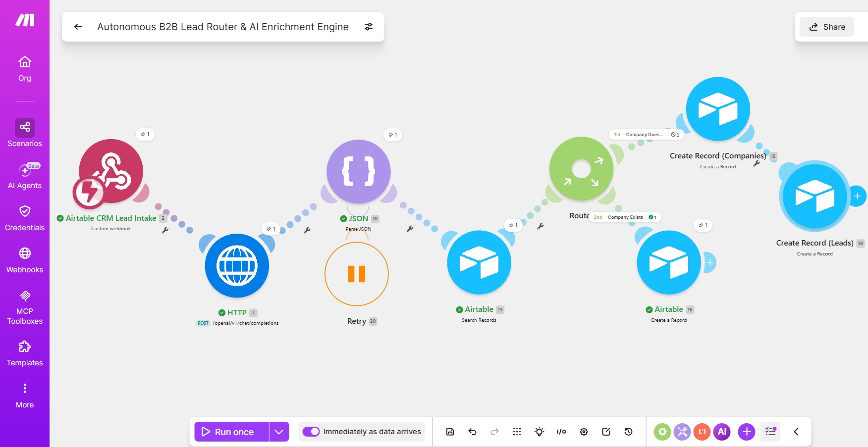Add module after Create Record (Leads) plus
Screen dimensions: 868x447
pos(858,196)
